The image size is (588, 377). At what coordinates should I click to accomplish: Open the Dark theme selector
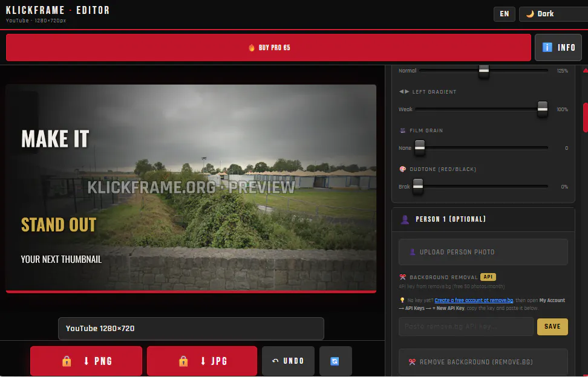[x=553, y=14]
